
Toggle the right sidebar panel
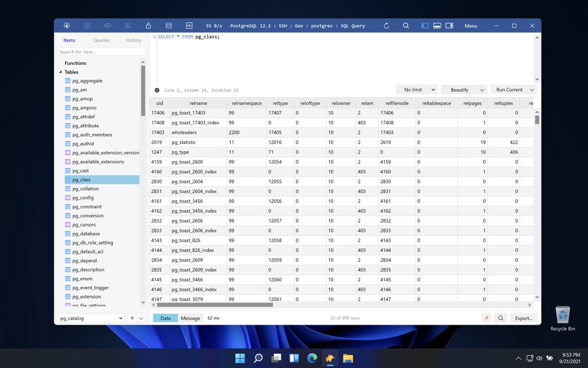449,26
